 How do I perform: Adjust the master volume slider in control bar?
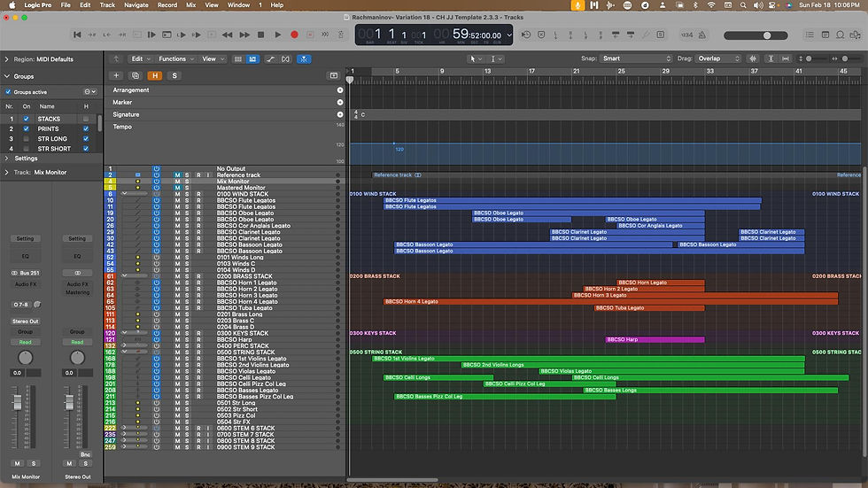(x=756, y=35)
